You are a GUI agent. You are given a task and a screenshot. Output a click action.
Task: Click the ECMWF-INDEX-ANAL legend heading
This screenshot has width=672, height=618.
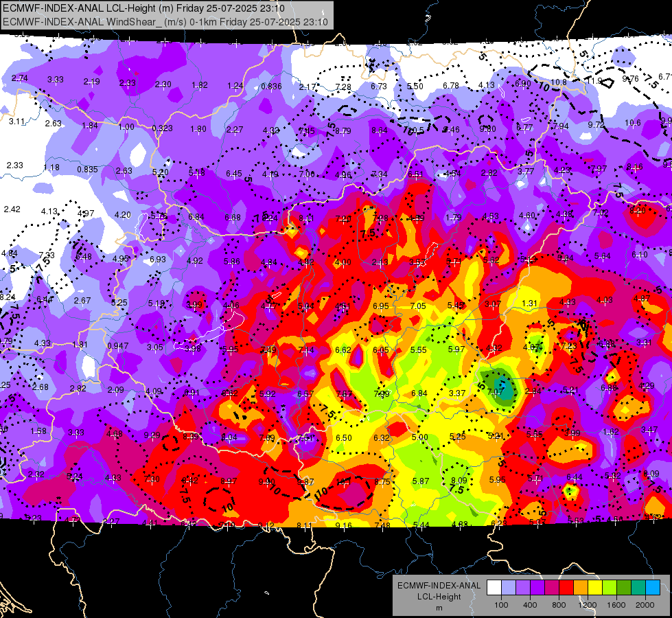tap(439, 586)
